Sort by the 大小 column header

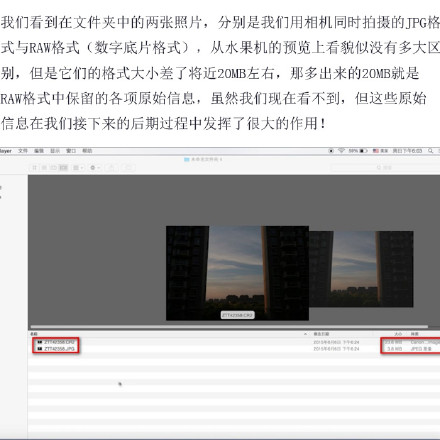[398, 334]
